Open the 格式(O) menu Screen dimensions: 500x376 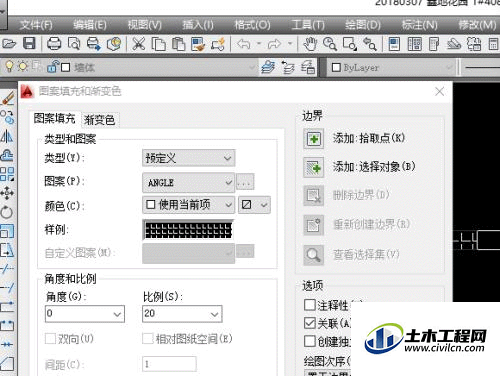point(252,25)
